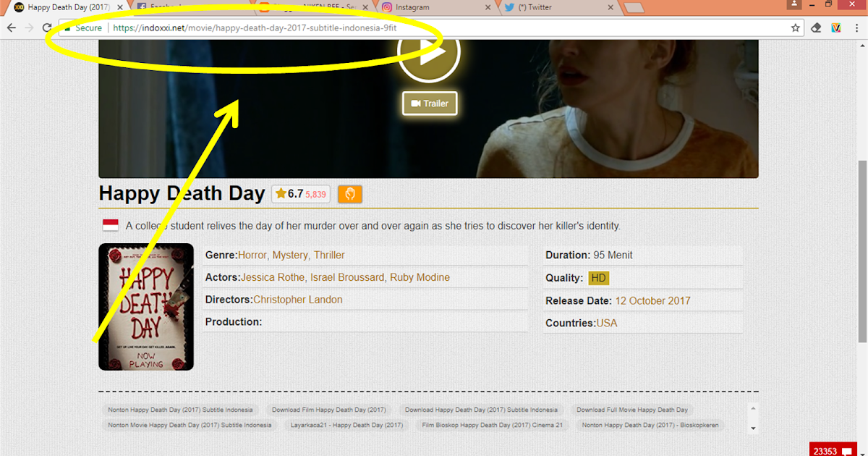This screenshot has width=868, height=456.
Task: Click the movie synopsis text
Action: tap(373, 226)
